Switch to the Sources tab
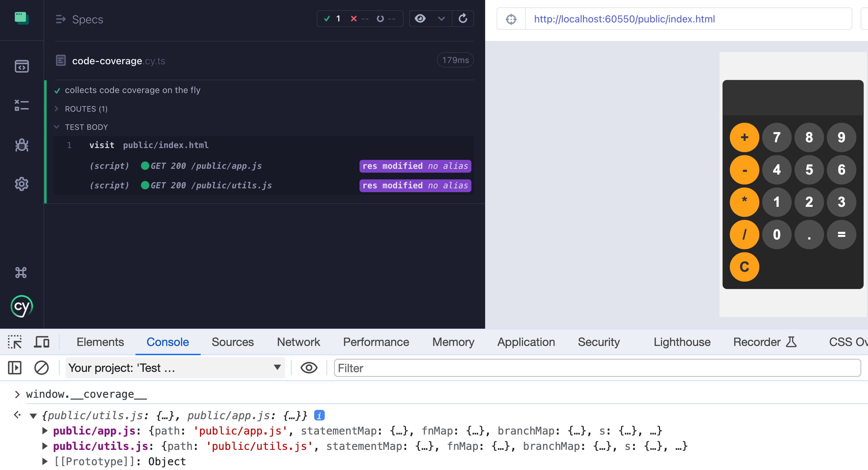The image size is (868, 470). 232,341
